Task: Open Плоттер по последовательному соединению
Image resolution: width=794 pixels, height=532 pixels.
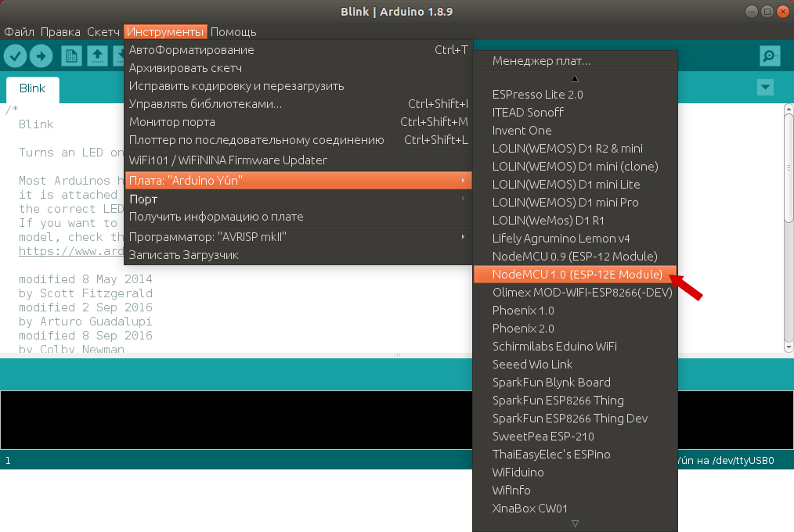Action: (x=298, y=140)
